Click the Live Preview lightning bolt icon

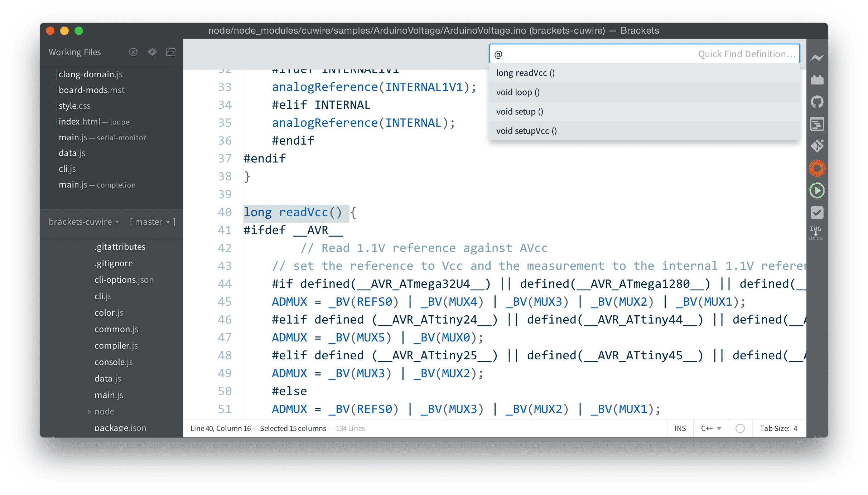[x=817, y=58]
